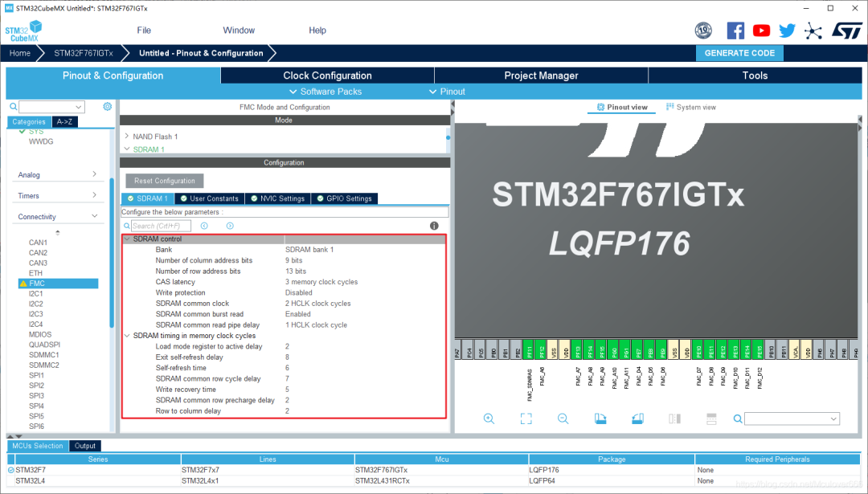Go to next parameter search result
The width and height of the screenshot is (868, 494).
pos(230,226)
